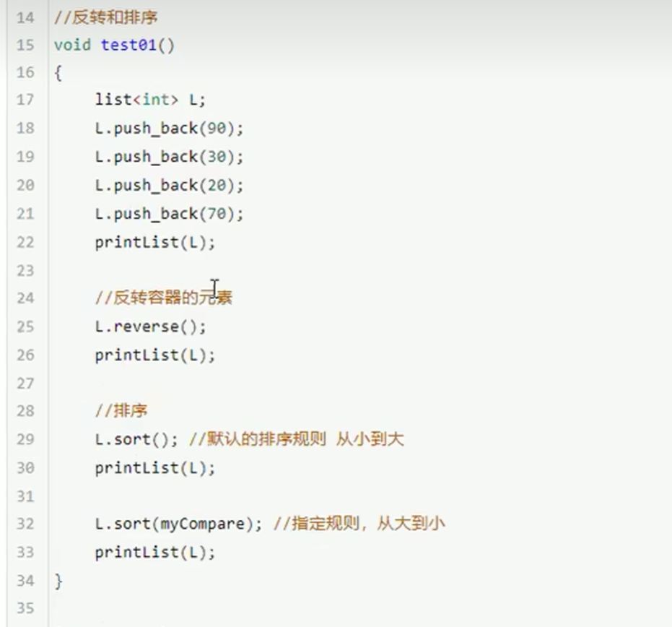Click printList(L); on line 26
Image resolution: width=672 pixels, height=627 pixels.
(x=155, y=355)
